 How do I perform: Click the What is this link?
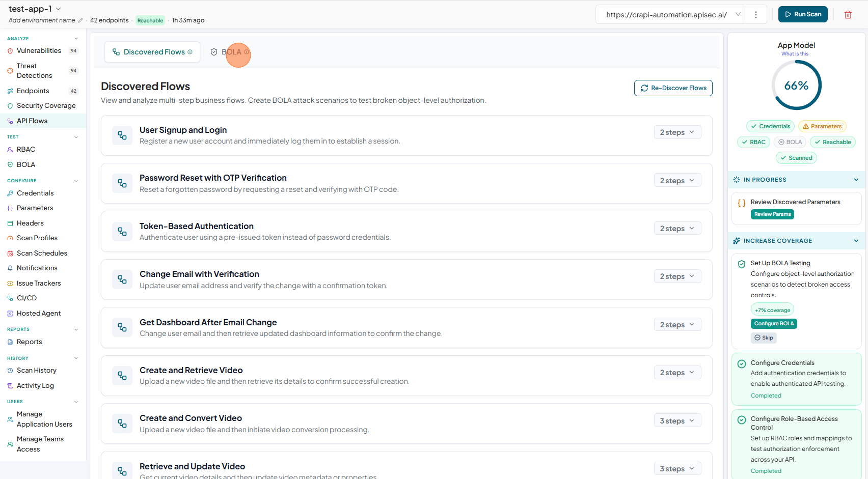pos(795,54)
